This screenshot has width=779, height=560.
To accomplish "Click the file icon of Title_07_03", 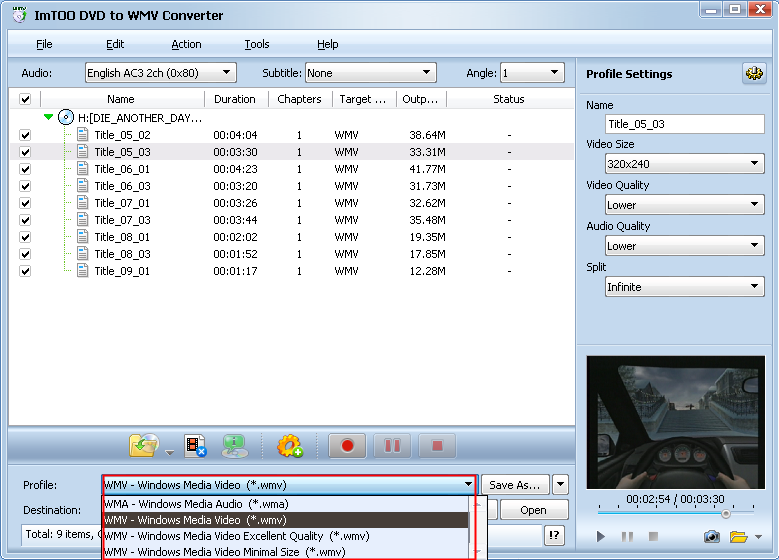I will [83, 220].
